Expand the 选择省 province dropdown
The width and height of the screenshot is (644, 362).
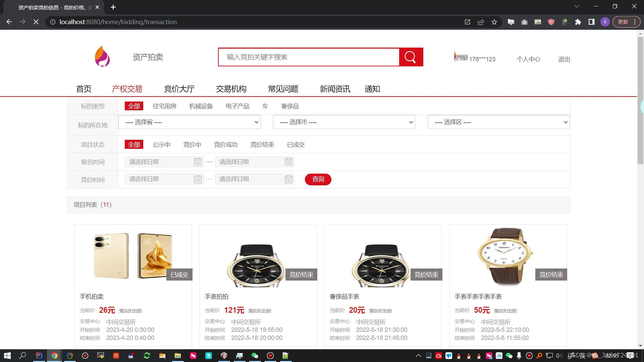pyautogui.click(x=190, y=122)
